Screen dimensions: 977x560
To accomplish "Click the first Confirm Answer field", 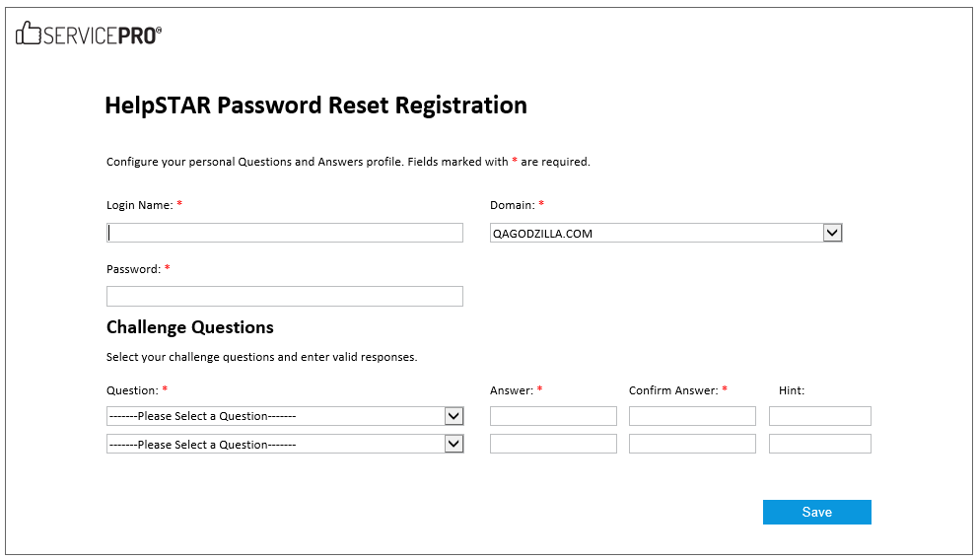I will coord(692,416).
